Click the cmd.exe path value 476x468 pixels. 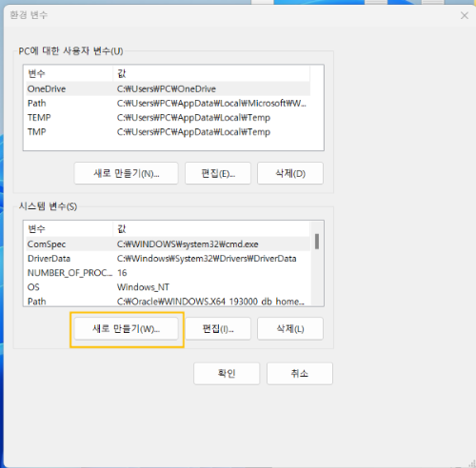coord(188,244)
